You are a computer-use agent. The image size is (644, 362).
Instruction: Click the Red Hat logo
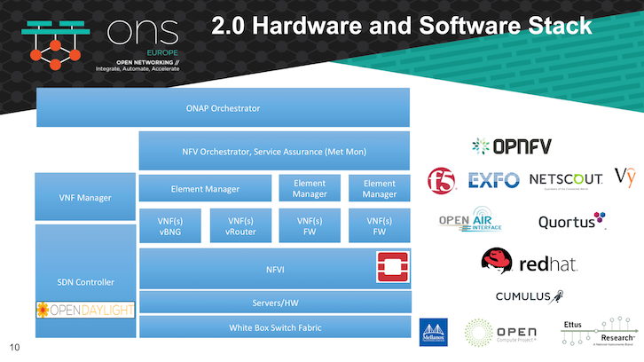pos(530,261)
